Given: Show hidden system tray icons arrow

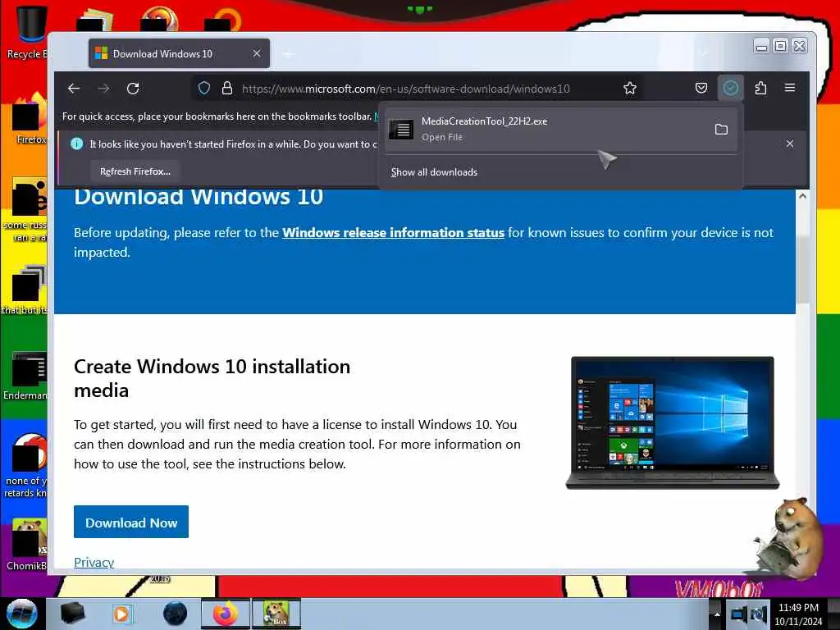Looking at the screenshot, I should pyautogui.click(x=717, y=614).
